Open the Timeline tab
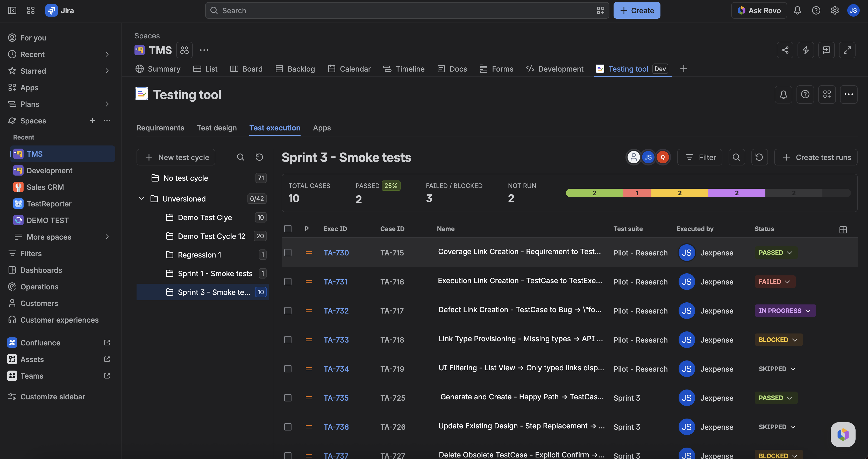 tap(404, 69)
